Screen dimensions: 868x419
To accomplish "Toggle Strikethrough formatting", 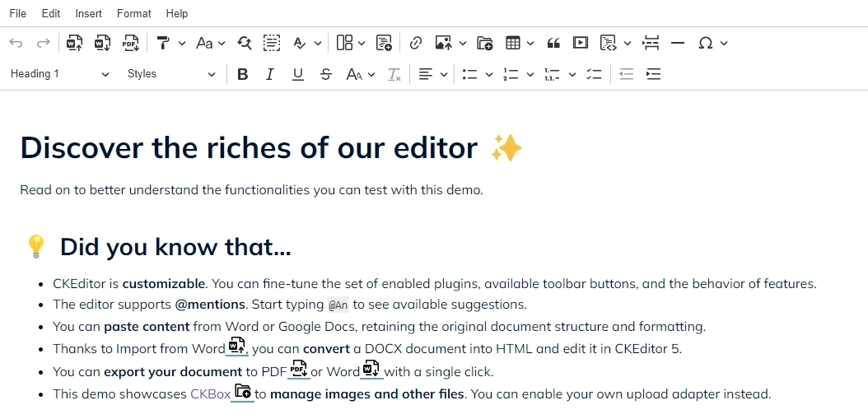I will click(x=326, y=74).
